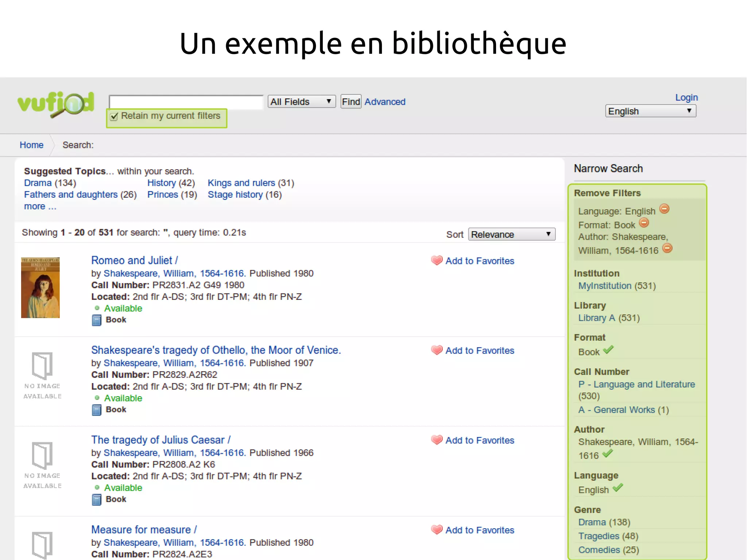The height and width of the screenshot is (560, 747).
Task: Click author link under Othello record
Action: pos(175,363)
